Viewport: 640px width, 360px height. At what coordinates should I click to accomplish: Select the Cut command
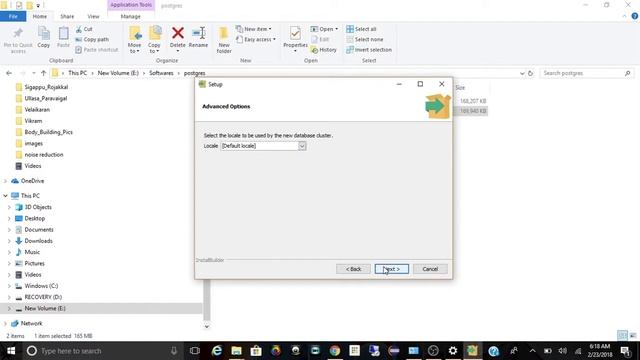tap(84, 29)
